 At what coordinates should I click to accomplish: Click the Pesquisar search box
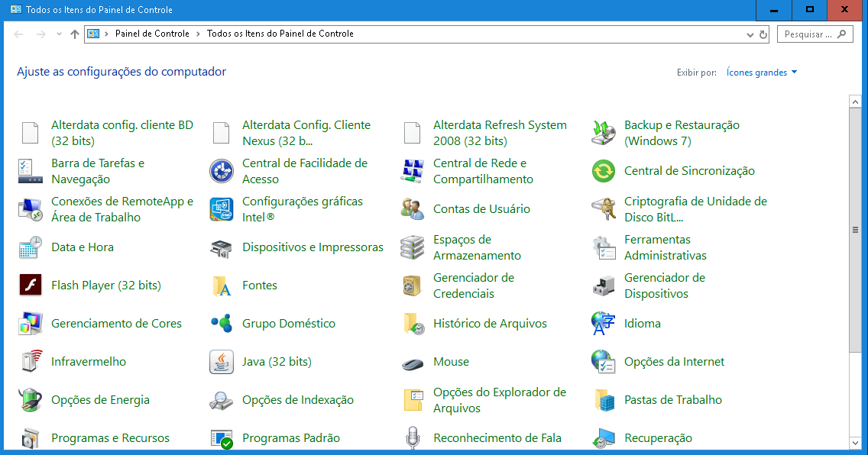pyautogui.click(x=808, y=34)
